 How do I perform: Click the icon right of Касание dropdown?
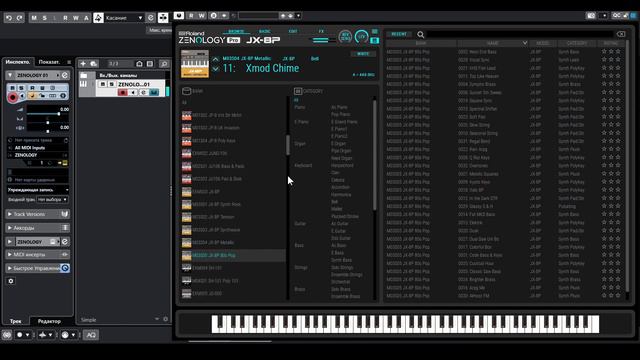click(x=151, y=18)
